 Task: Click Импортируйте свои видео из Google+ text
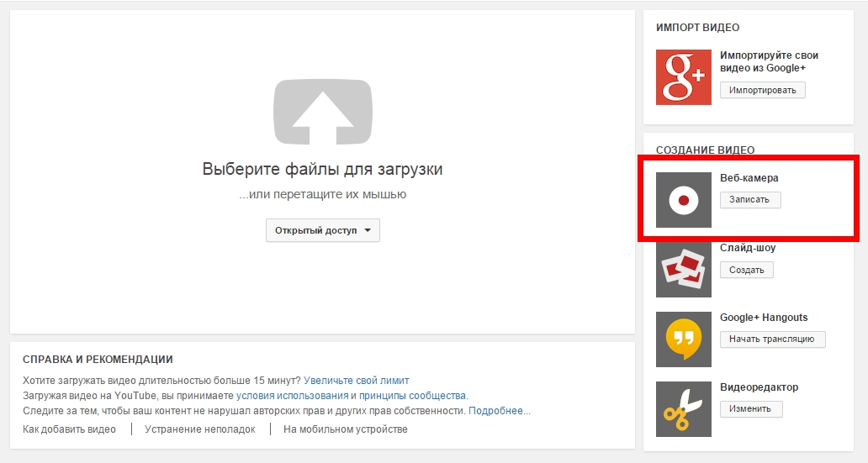(x=769, y=61)
